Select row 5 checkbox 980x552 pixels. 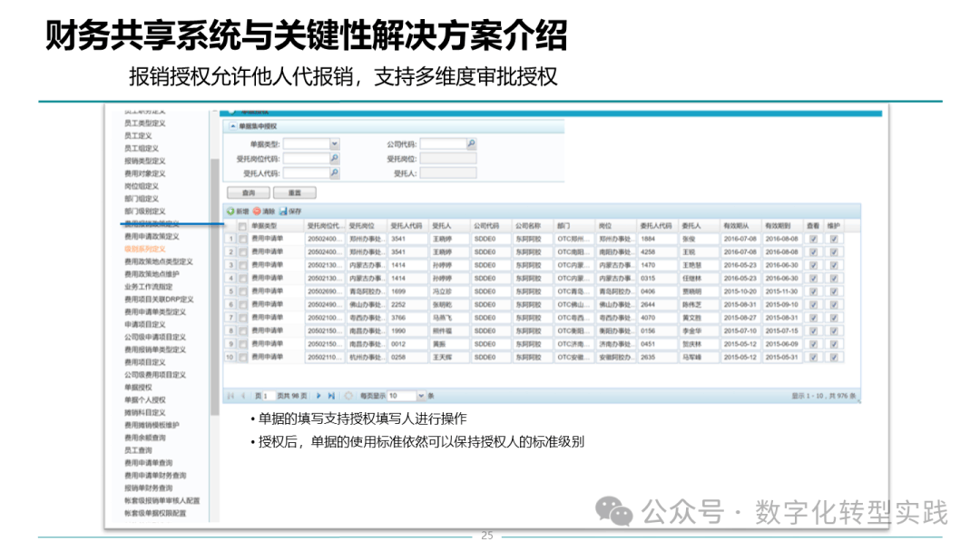[242, 292]
